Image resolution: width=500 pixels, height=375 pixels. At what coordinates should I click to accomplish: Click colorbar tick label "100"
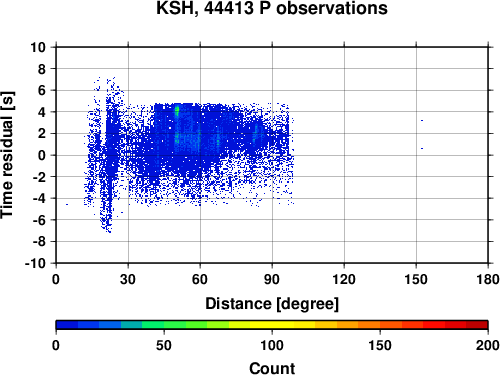(x=272, y=345)
